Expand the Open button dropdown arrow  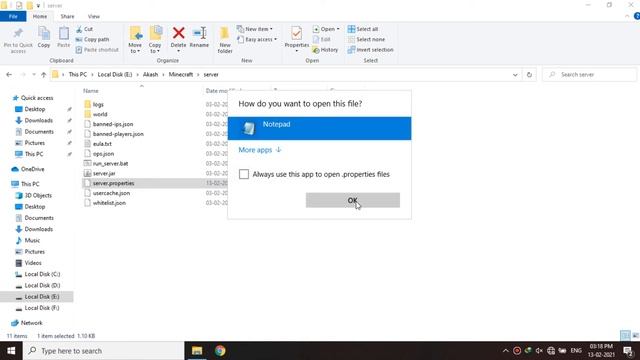click(x=338, y=29)
